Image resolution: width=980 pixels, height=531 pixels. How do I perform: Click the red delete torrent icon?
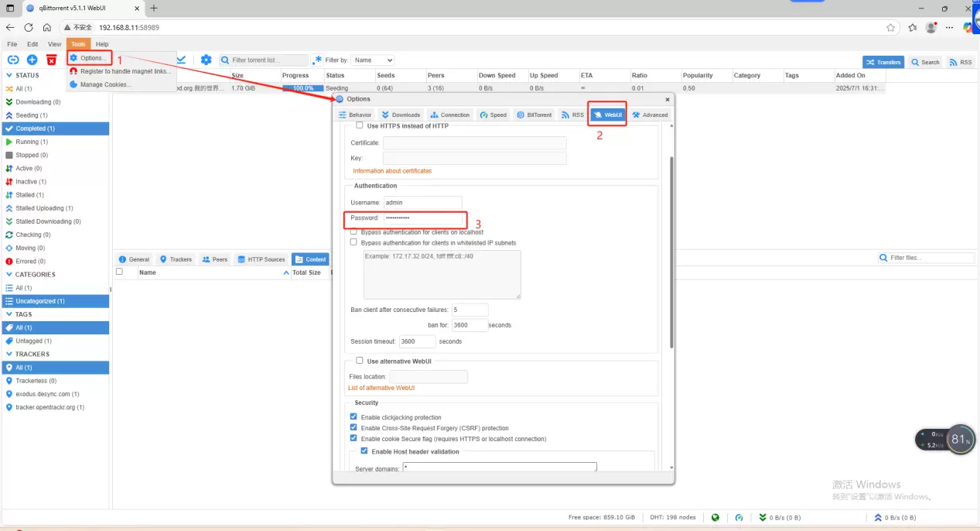[x=51, y=60]
